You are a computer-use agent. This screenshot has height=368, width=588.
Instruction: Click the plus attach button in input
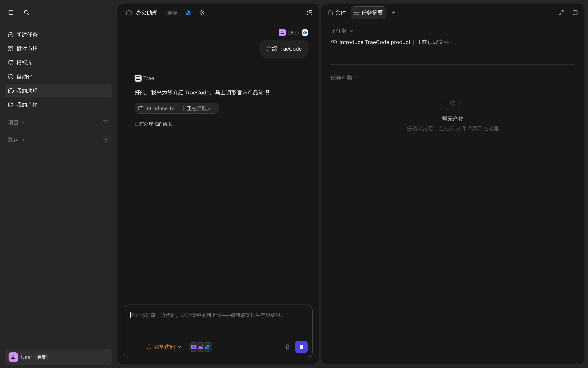pyautogui.click(x=135, y=347)
